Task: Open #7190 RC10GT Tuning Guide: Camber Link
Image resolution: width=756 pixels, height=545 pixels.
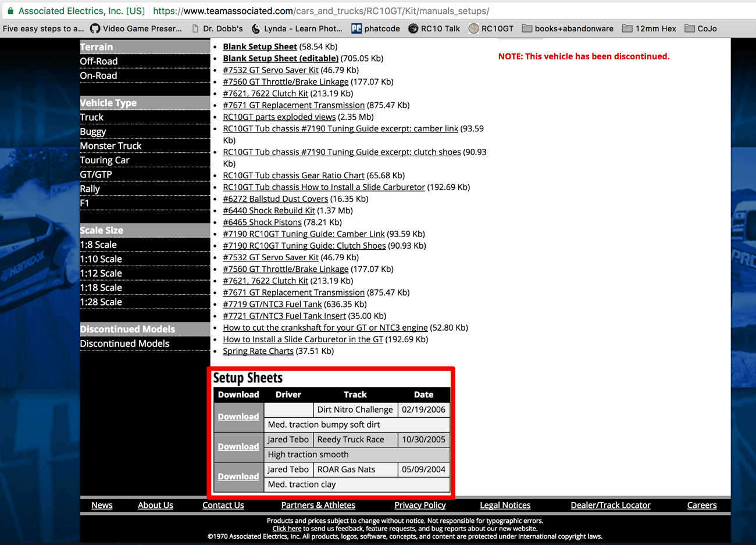Action: pos(304,234)
